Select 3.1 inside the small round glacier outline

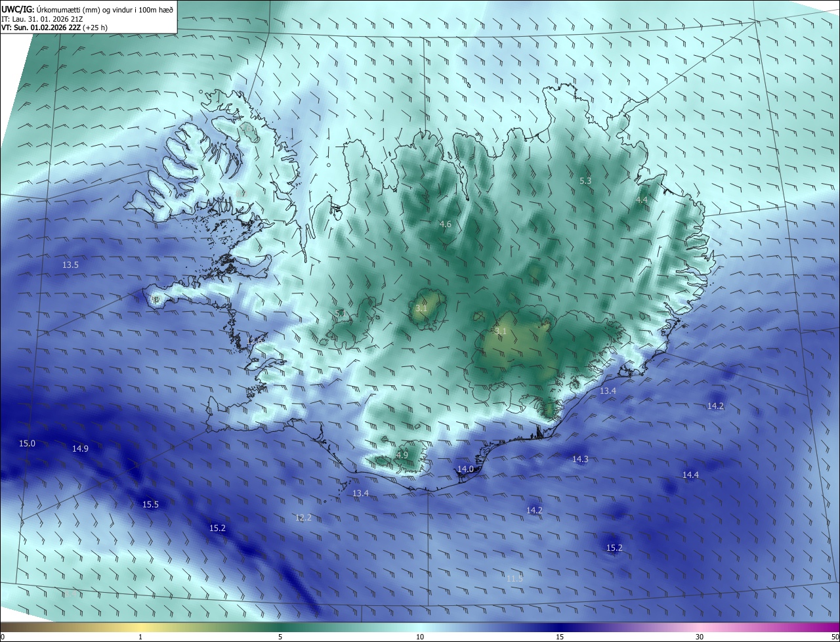(421, 308)
